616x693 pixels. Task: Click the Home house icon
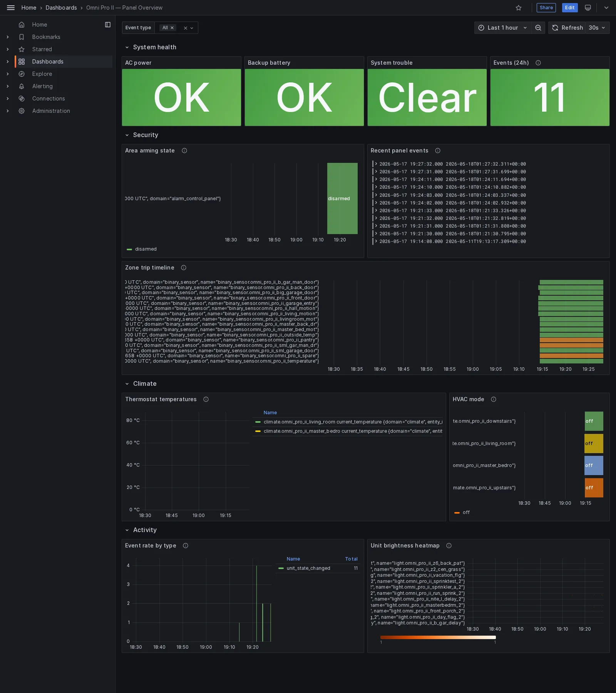point(22,25)
